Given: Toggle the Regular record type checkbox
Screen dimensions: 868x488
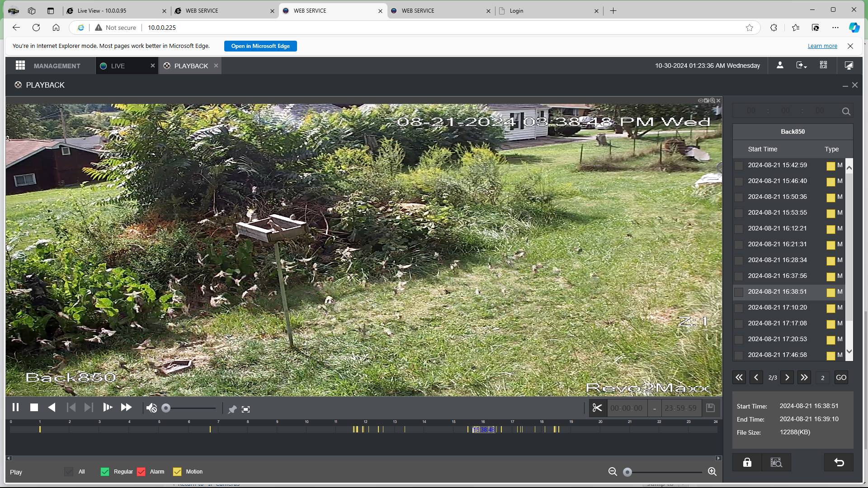Looking at the screenshot, I should click(x=105, y=472).
